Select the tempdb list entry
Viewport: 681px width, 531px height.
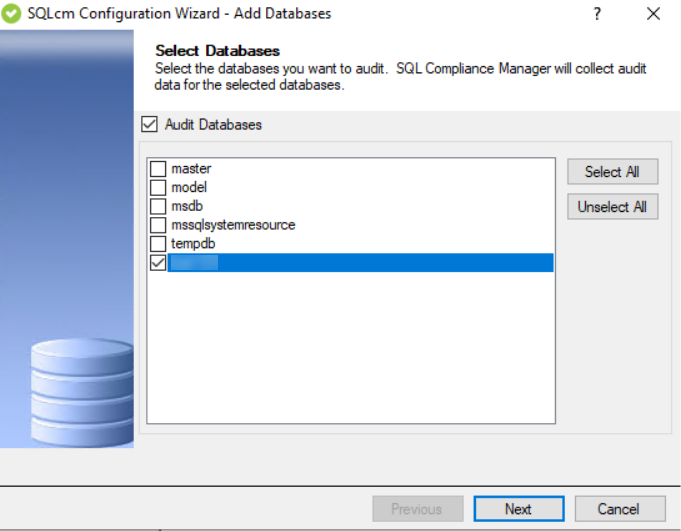point(194,244)
